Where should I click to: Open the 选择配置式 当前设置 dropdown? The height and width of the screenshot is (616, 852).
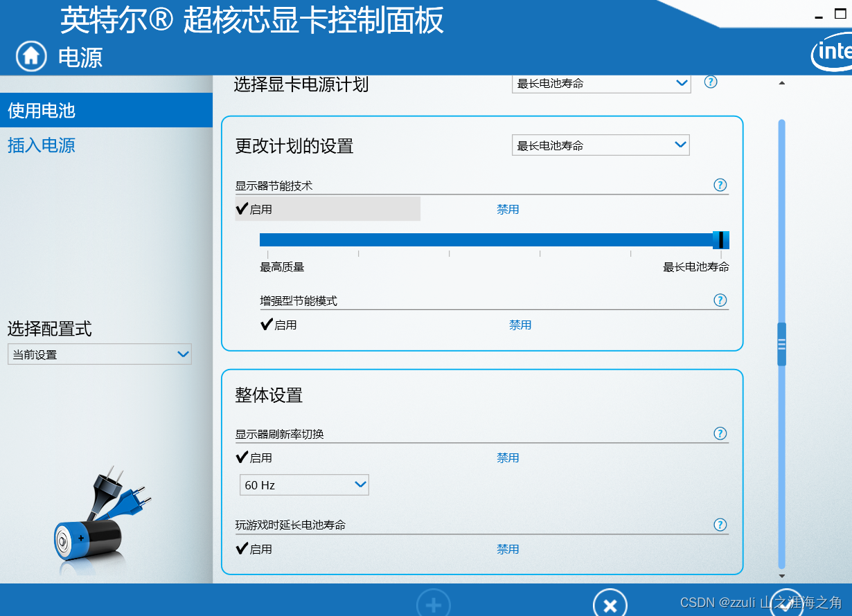pyautogui.click(x=100, y=354)
